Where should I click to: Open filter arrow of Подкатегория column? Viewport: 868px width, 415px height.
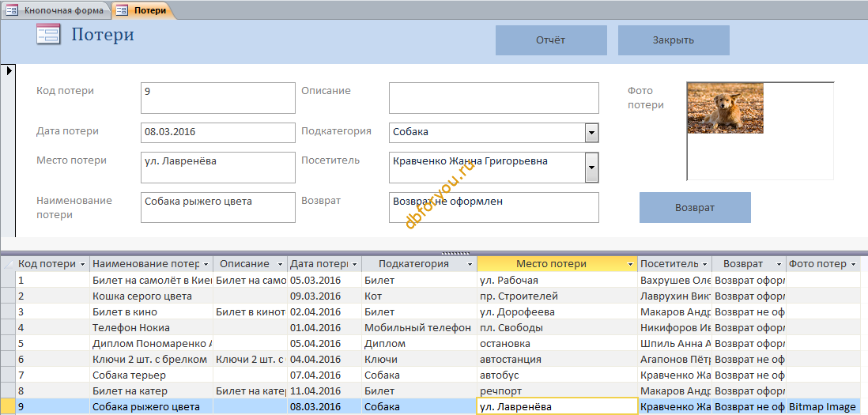click(x=470, y=265)
